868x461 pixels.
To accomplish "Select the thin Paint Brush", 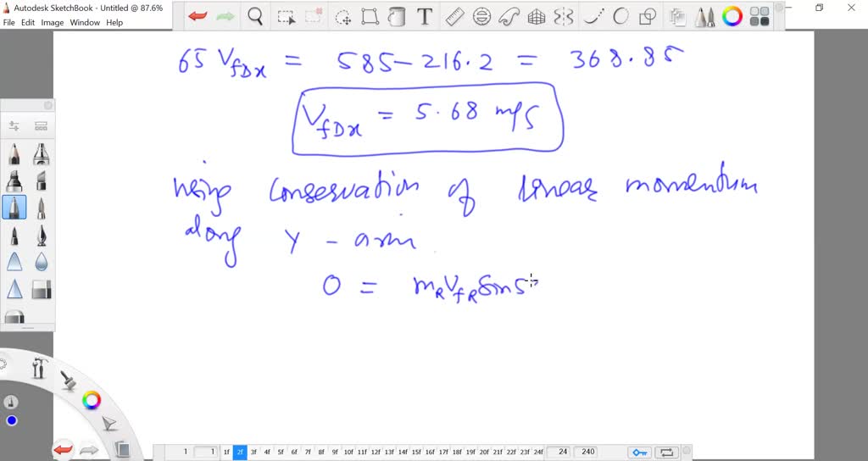I will (x=41, y=208).
